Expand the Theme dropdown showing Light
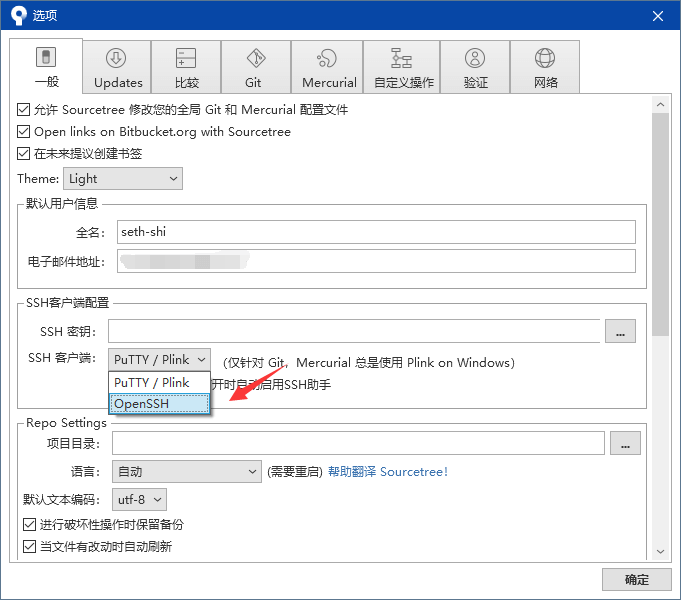The height and width of the screenshot is (600, 681). [x=123, y=179]
